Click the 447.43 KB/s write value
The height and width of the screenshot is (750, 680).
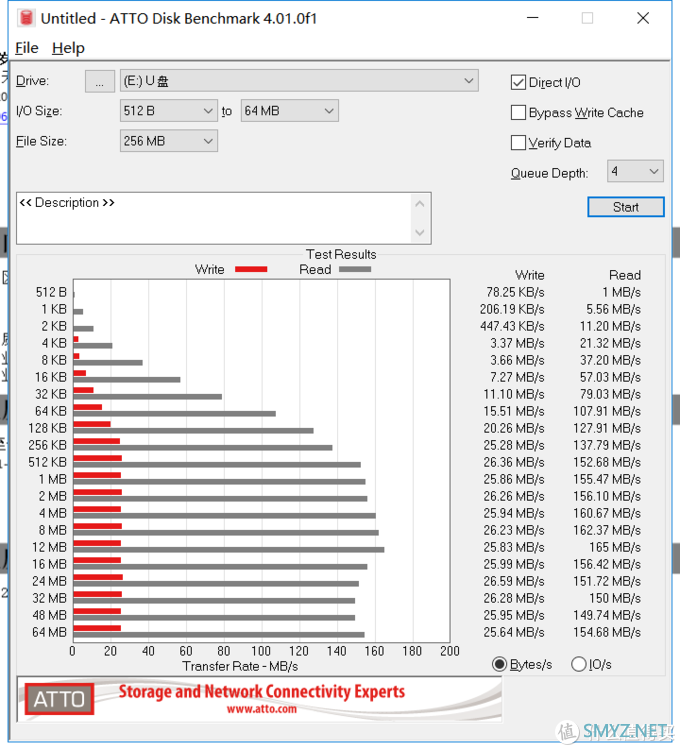[x=512, y=326]
